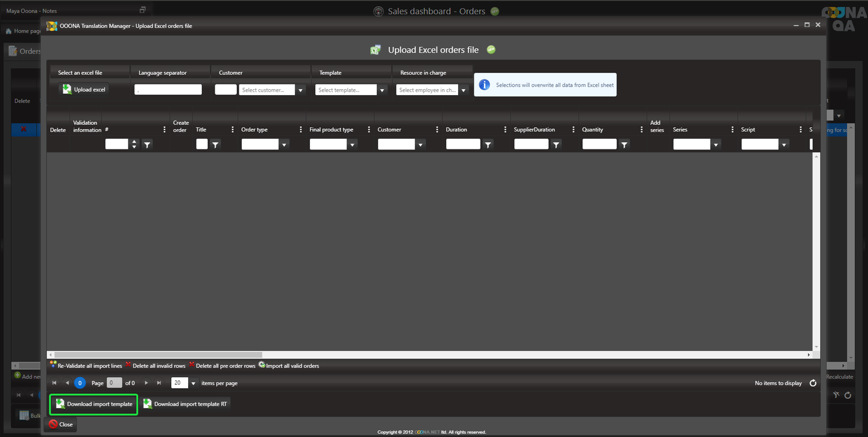The width and height of the screenshot is (868, 437).
Task: Open the Select template dropdown
Action: [x=382, y=90]
